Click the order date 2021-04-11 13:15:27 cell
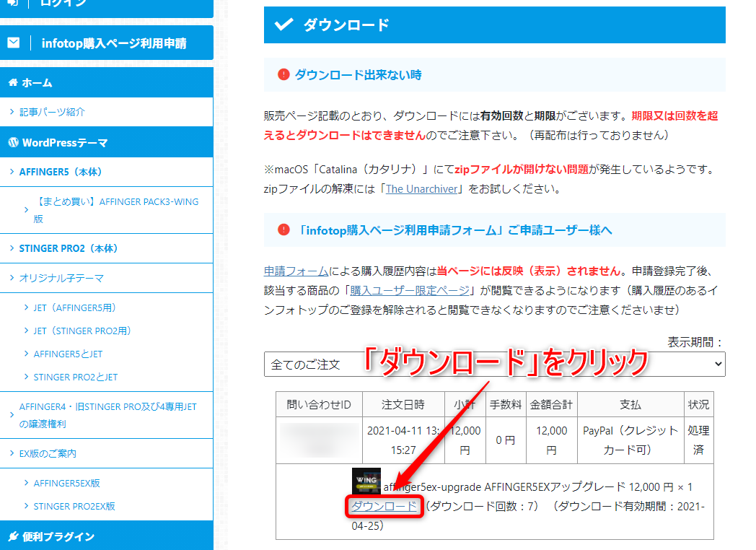756x550 pixels. point(403,440)
